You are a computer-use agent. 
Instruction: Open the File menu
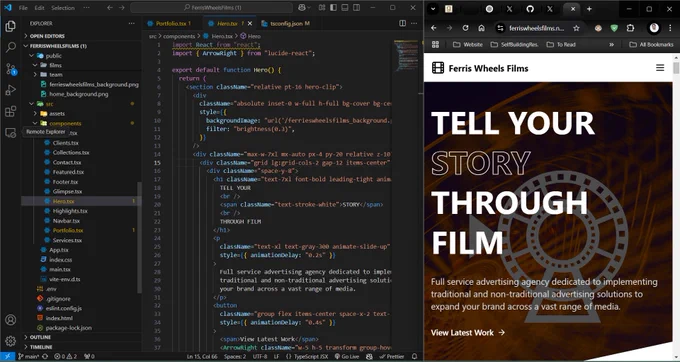point(23,8)
